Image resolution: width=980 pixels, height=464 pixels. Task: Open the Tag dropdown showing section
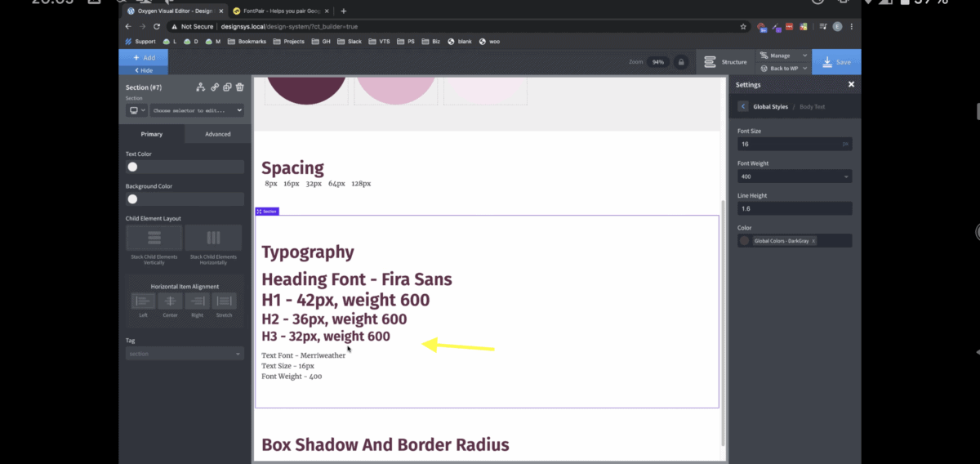point(185,354)
